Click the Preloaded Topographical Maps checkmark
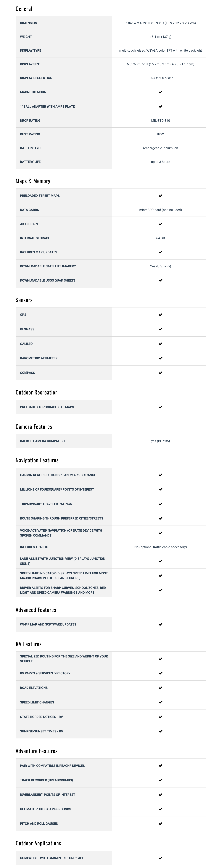This screenshot has height=868, width=206. click(160, 407)
